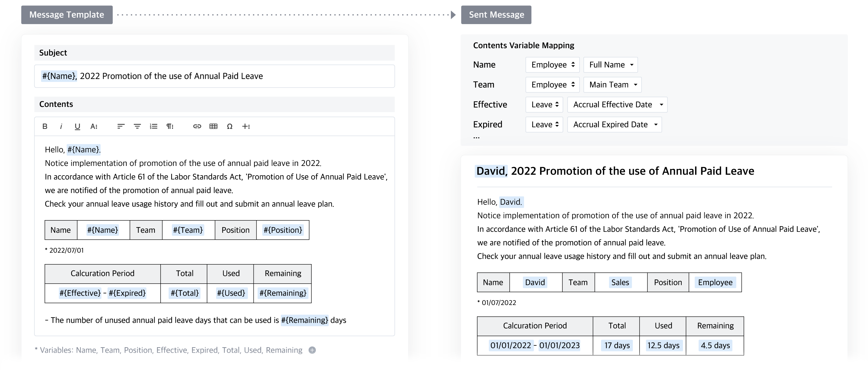
Task: Click the #{Total} variable cell
Action: point(184,293)
